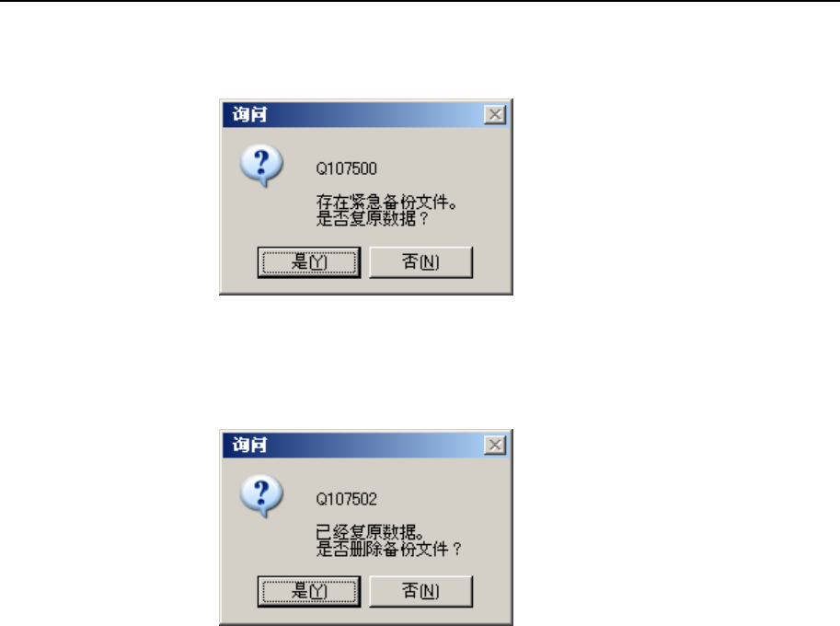The height and width of the screenshot is (626, 840).
Task: Click the gray dialog body below the Q107500 question icon
Action: click(x=261, y=214)
